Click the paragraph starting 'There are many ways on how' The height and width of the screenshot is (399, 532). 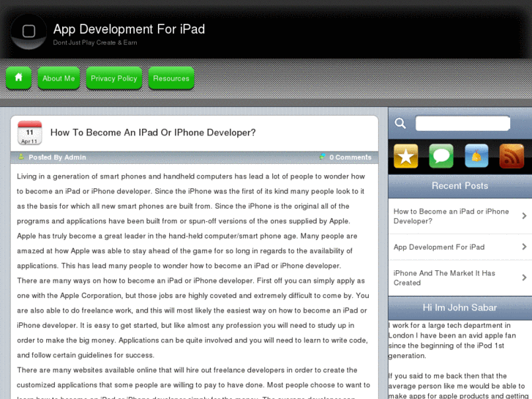pyautogui.click(x=192, y=318)
